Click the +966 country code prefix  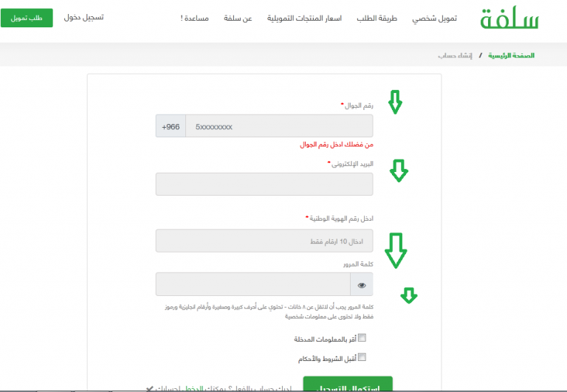pyautogui.click(x=171, y=126)
